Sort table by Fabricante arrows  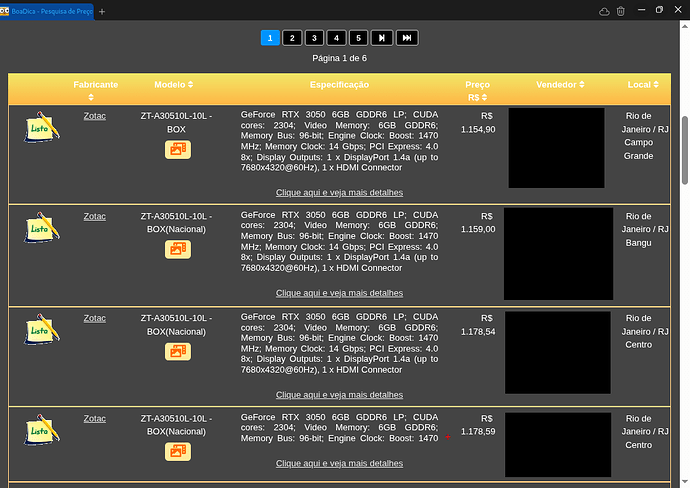pyautogui.click(x=91, y=97)
